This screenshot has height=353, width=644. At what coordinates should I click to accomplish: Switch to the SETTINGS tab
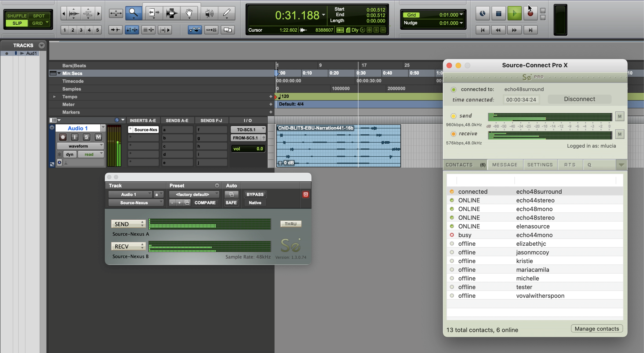click(540, 165)
